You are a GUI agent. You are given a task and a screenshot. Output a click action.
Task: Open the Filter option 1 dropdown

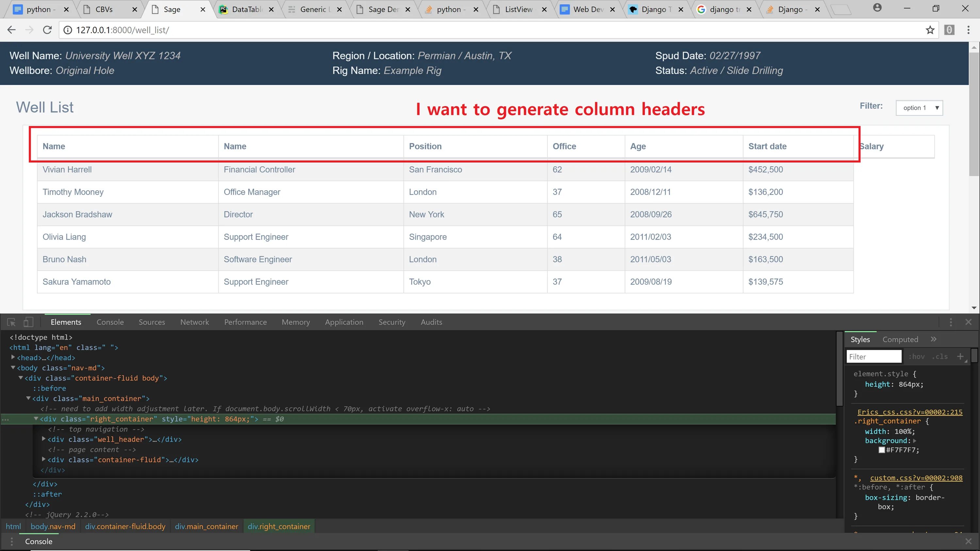919,108
